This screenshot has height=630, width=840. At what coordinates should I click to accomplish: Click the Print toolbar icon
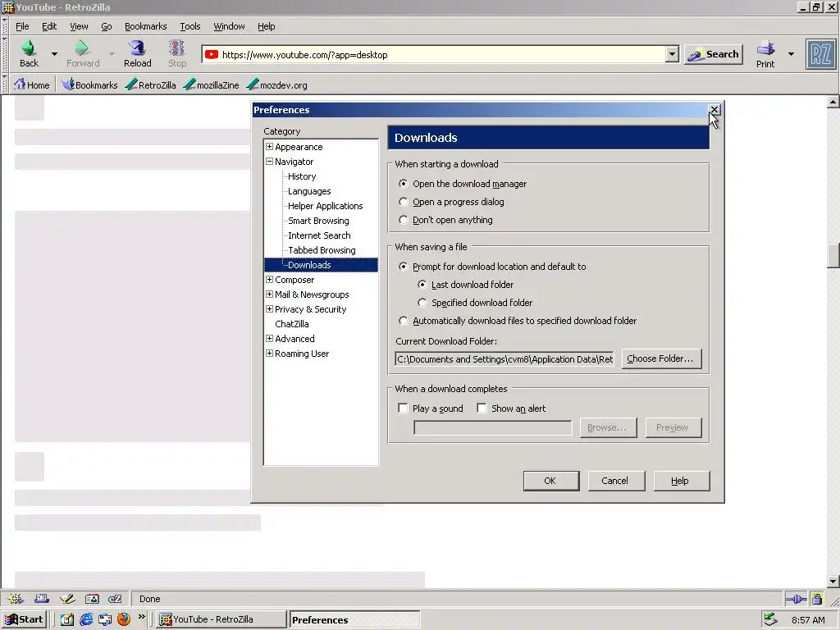coord(765,48)
